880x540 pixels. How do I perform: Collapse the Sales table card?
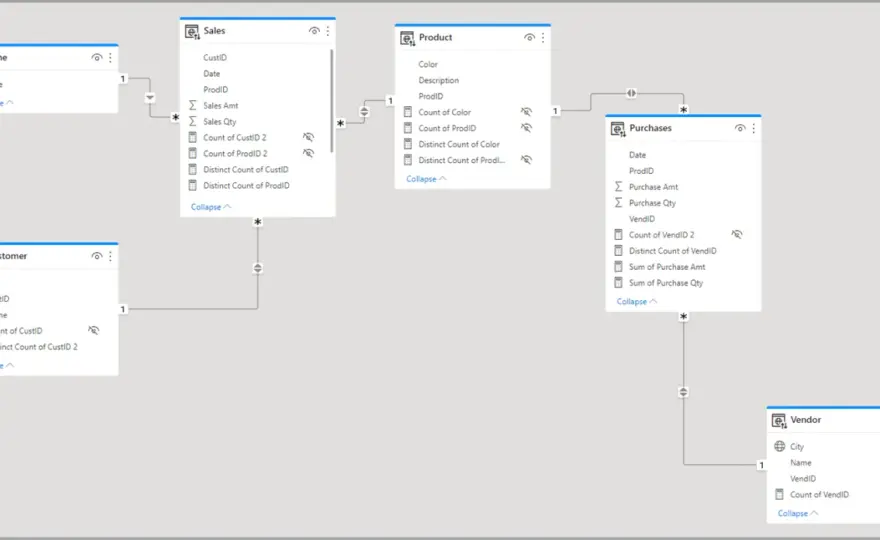point(210,207)
